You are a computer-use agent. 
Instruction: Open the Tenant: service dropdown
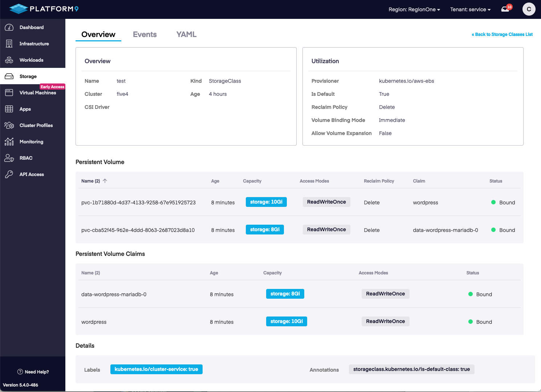470,9
